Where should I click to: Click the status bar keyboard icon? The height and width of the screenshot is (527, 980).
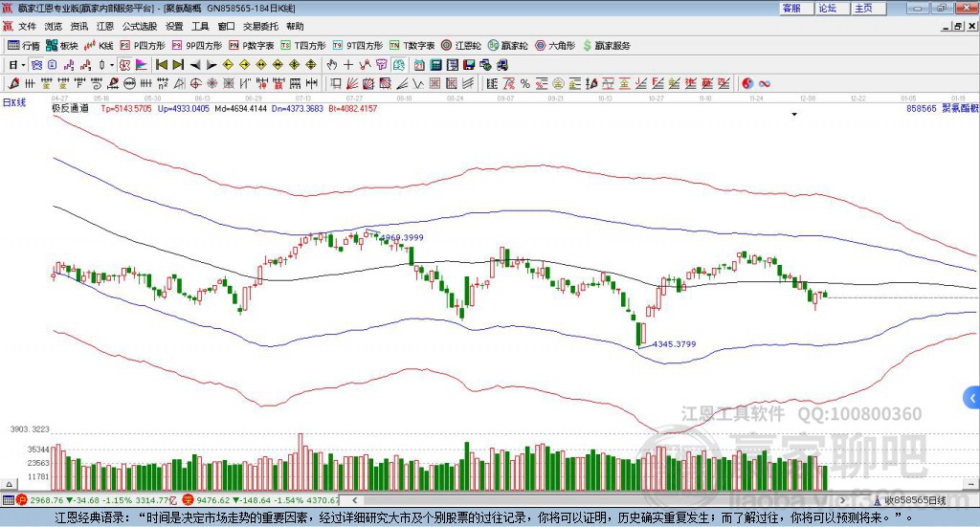(8, 500)
